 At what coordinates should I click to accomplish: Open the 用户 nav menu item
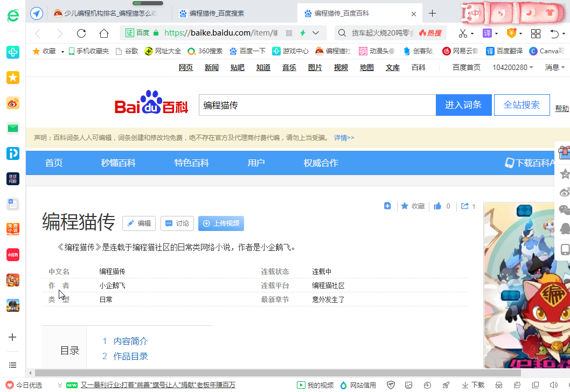click(256, 163)
